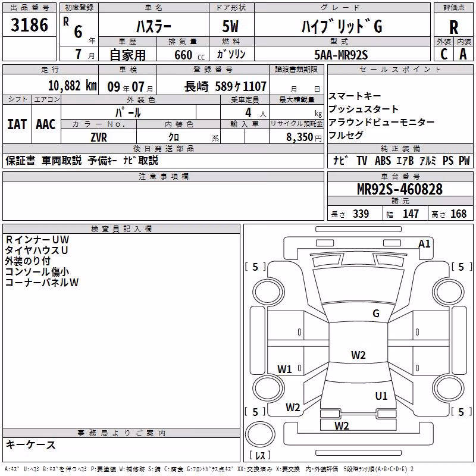The height and width of the screenshot is (476, 476).
Task: Click the sales point スマートキー
Action: click(355, 96)
